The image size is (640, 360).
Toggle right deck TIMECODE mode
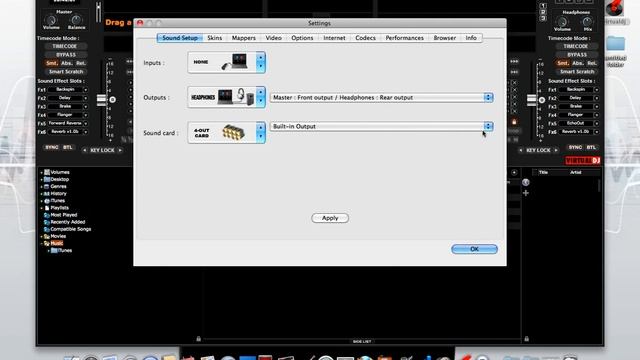click(576, 47)
